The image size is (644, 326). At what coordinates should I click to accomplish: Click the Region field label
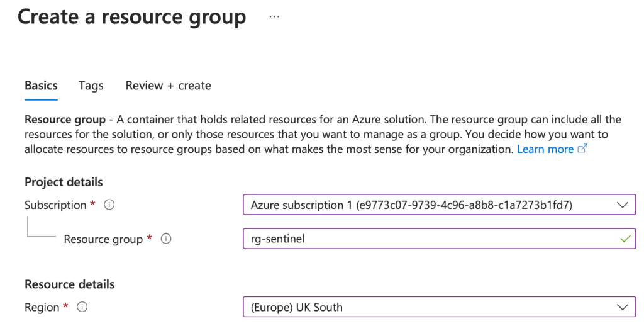point(42,307)
